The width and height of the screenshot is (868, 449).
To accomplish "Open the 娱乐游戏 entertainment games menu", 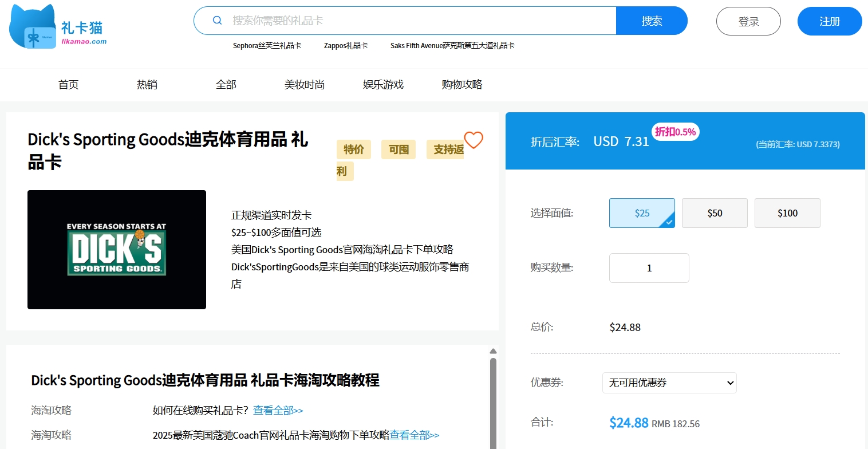I will pyautogui.click(x=384, y=85).
